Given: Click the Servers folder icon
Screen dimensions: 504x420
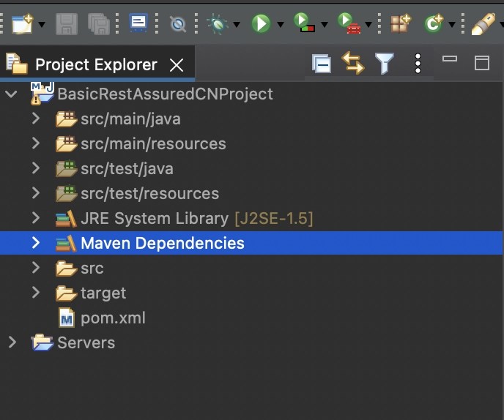Looking at the screenshot, I should point(42,342).
